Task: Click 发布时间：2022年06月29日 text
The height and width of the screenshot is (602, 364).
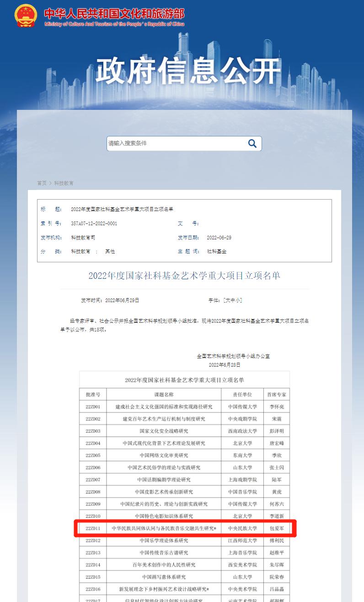Action: tap(110, 300)
